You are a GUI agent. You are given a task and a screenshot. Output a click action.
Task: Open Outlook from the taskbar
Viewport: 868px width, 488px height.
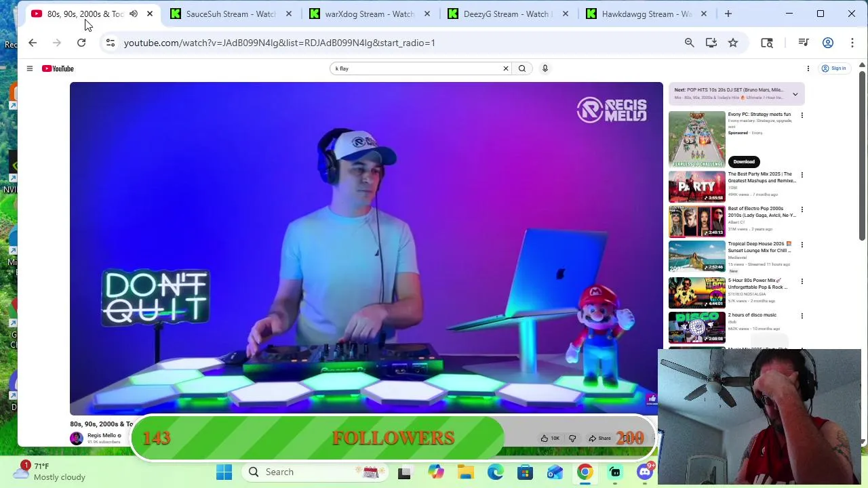pyautogui.click(x=555, y=472)
